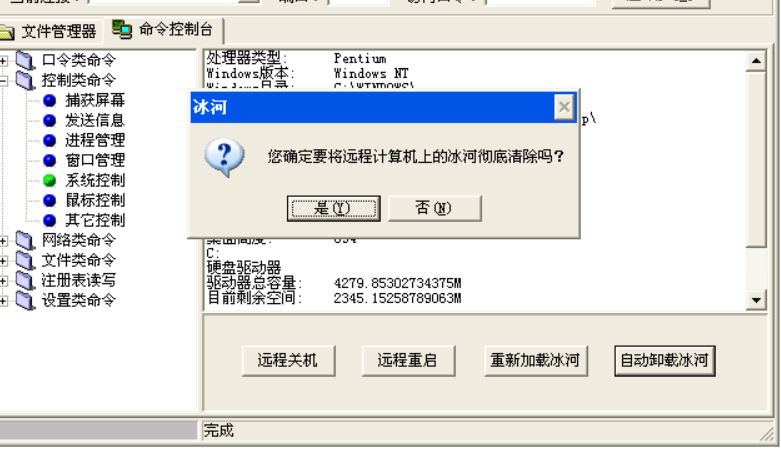781x457 pixels.
Task: Click the 捕获屏幕 blue ball icon
Action: (49, 101)
